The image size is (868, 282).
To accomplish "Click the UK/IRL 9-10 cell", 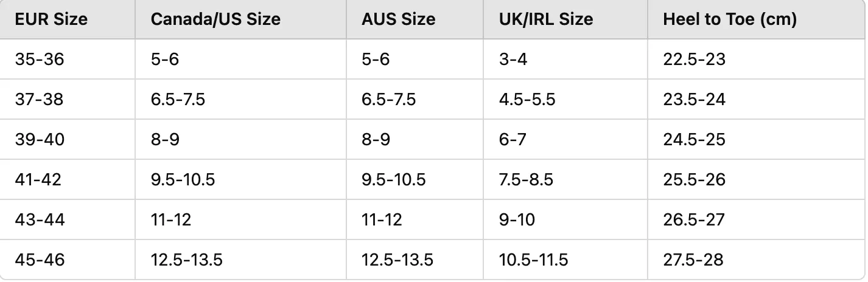I will pyautogui.click(x=566, y=219).
